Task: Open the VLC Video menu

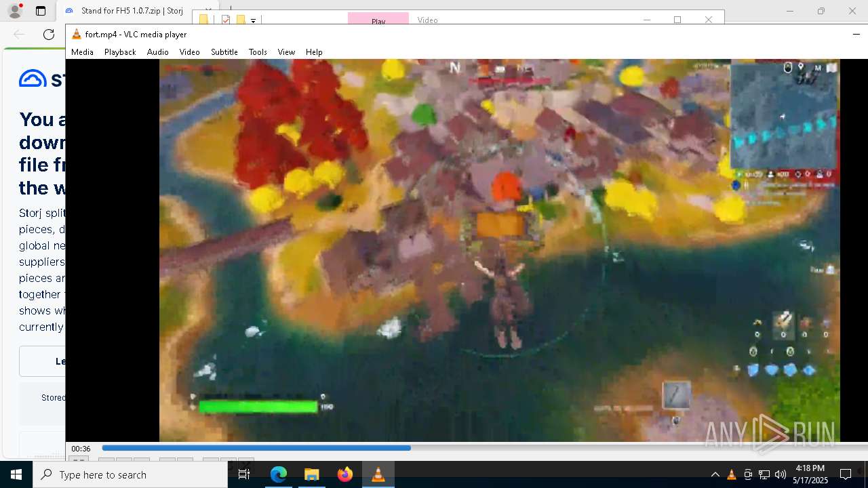Action: 189,52
